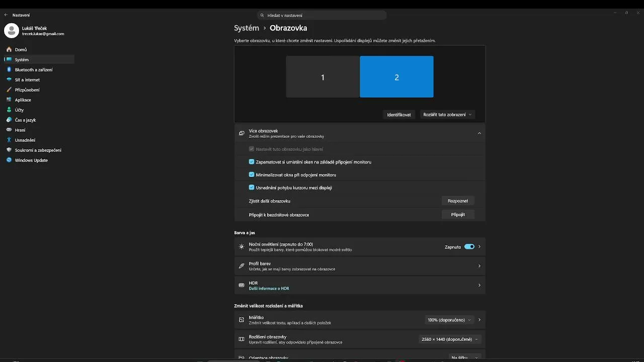
Task: Open Bluetooth a zařízení section
Action: [39, 70]
